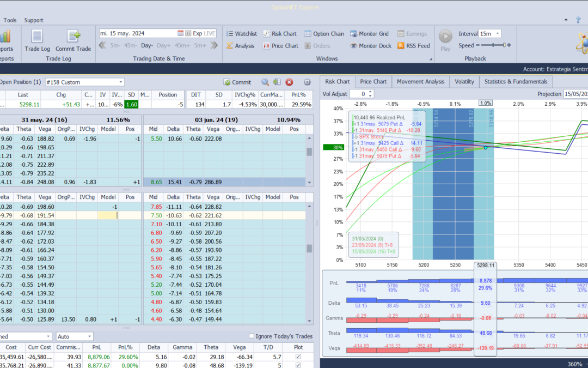Image resolution: width=588 pixels, height=368 pixels.
Task: Open the Monitor Dock window
Action: pos(370,46)
